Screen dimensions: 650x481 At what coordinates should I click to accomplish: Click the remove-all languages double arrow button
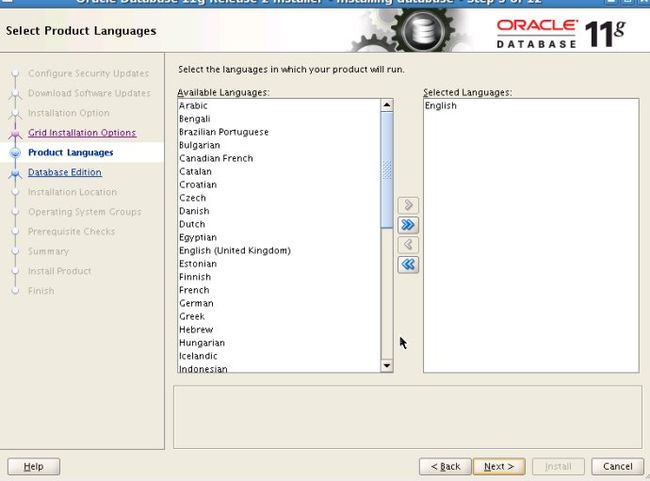[x=408, y=264]
